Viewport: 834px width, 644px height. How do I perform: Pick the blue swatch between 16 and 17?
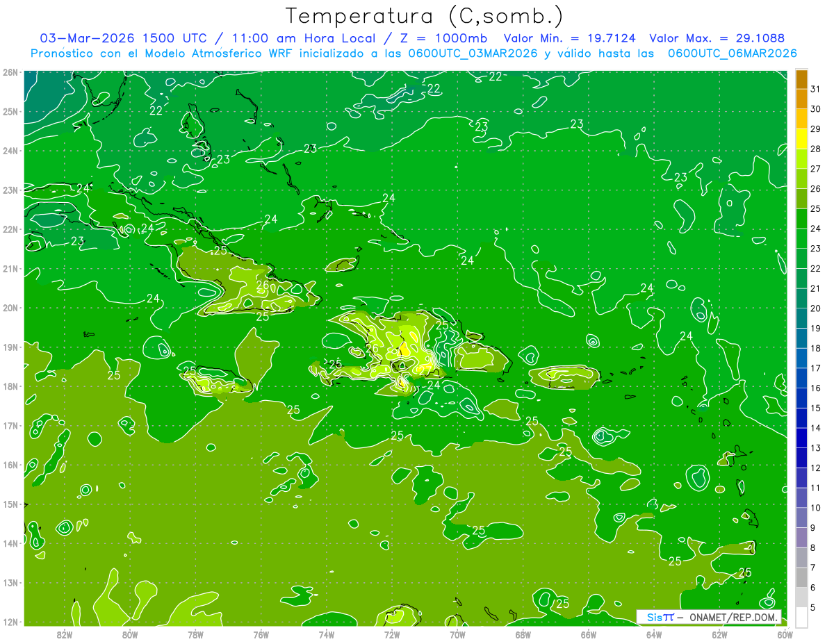[x=801, y=378]
